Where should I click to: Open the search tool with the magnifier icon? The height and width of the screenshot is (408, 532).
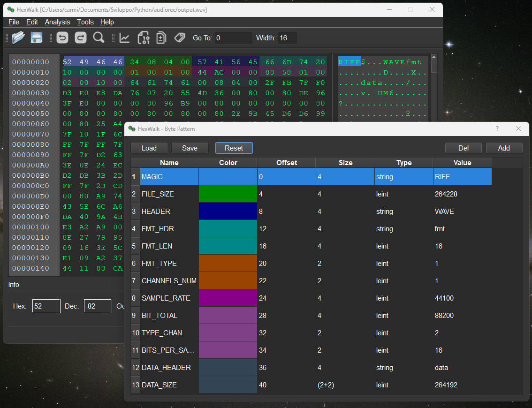pos(99,38)
